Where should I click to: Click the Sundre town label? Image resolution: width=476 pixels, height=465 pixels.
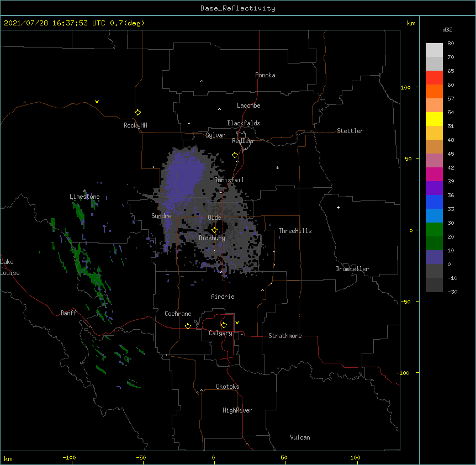161,216
